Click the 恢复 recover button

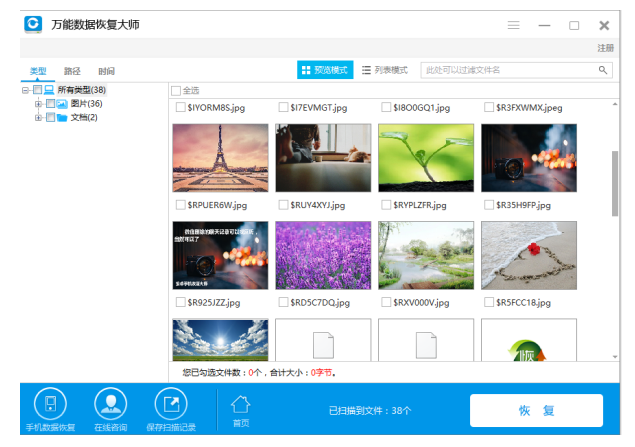click(x=536, y=410)
